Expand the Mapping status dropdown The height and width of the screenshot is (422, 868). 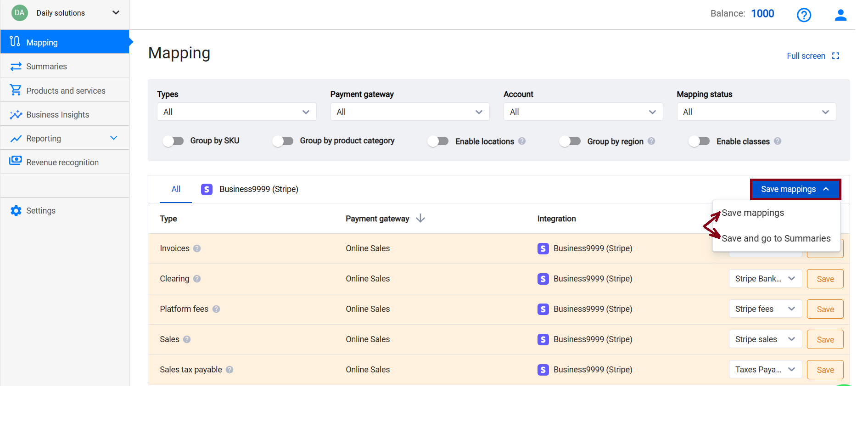coord(756,112)
